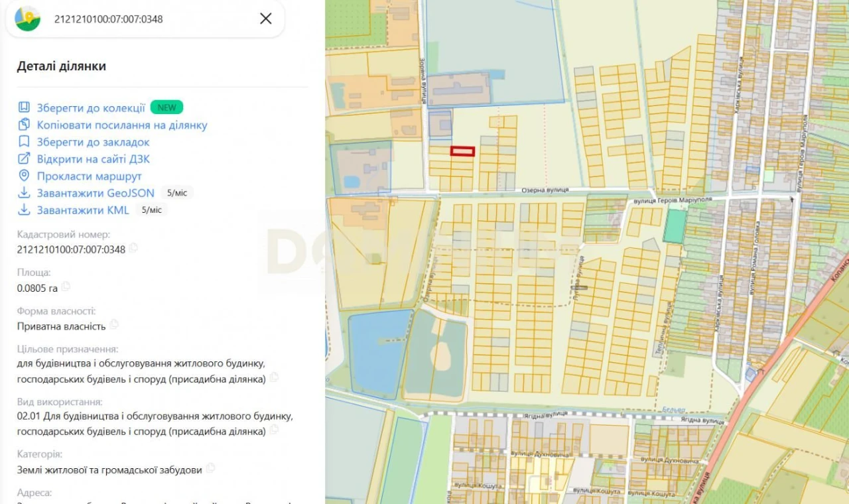Click the search field with cadastral number
The width and height of the screenshot is (849, 504).
click(146, 19)
